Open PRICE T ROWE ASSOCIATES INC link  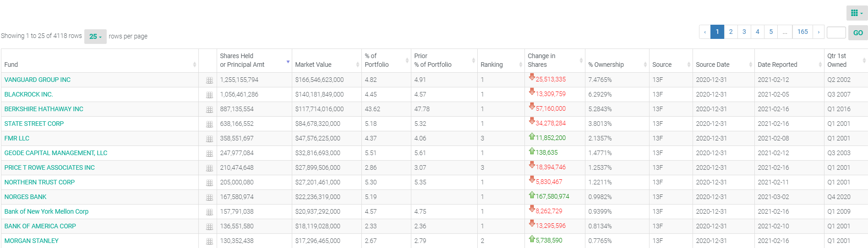(49, 167)
